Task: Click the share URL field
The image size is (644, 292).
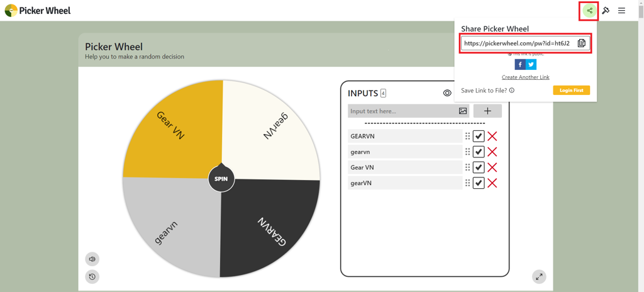Action: (525, 43)
